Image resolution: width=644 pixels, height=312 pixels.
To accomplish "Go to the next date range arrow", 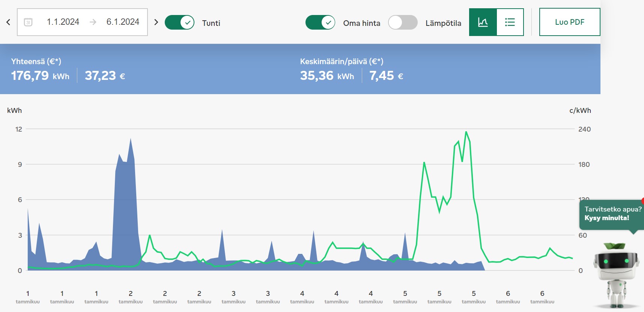I will 156,22.
